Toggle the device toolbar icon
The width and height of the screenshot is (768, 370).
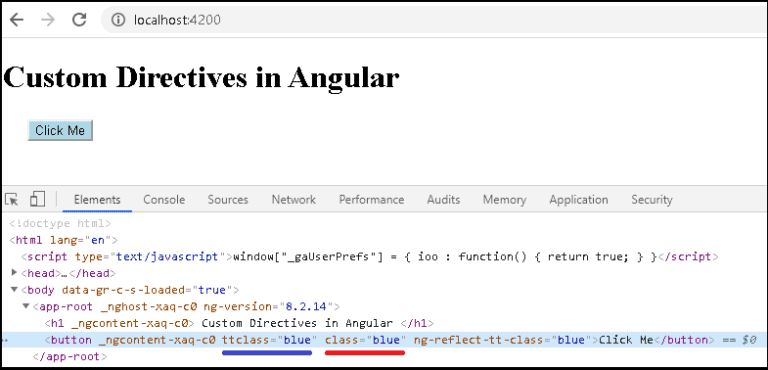37,199
